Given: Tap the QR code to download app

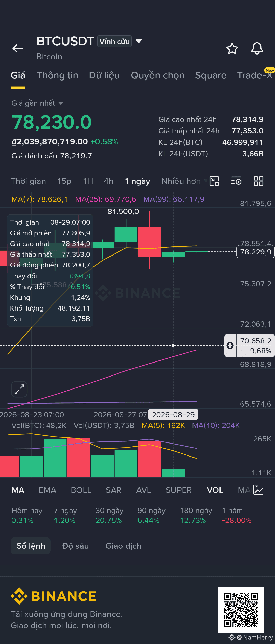Looking at the screenshot, I should tap(241, 610).
